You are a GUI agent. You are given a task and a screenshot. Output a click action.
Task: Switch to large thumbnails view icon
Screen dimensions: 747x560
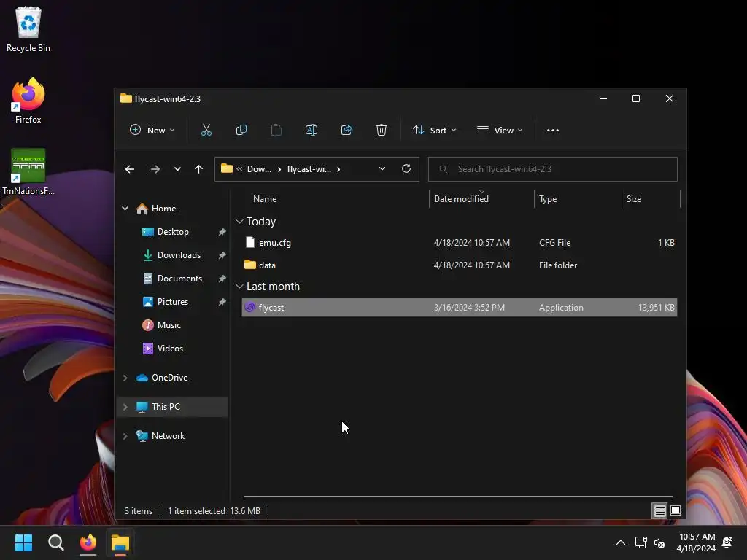coord(675,510)
